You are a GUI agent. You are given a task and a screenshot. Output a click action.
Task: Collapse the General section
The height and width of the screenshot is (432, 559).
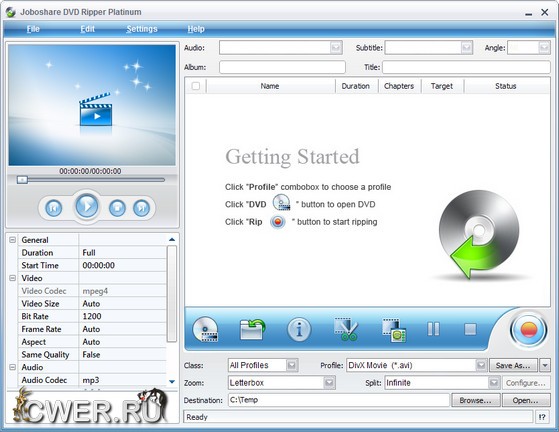(12, 240)
